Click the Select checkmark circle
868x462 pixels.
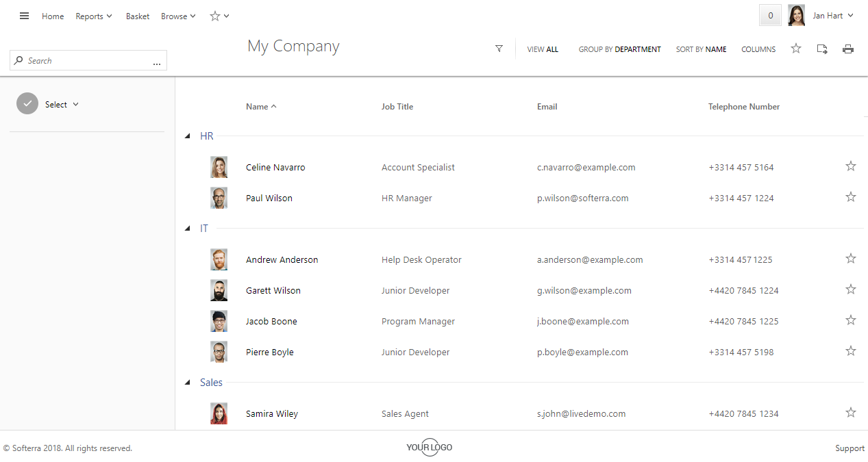[27, 103]
